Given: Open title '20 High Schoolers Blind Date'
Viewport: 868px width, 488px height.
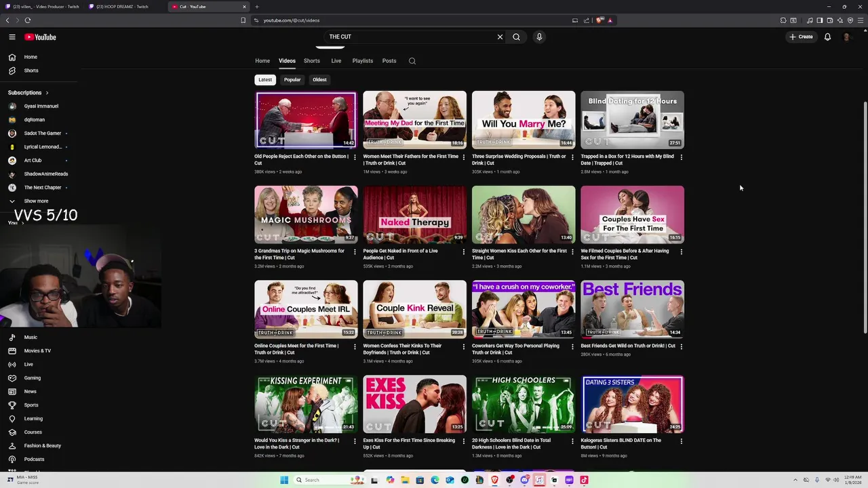Looking at the screenshot, I should 511,444.
